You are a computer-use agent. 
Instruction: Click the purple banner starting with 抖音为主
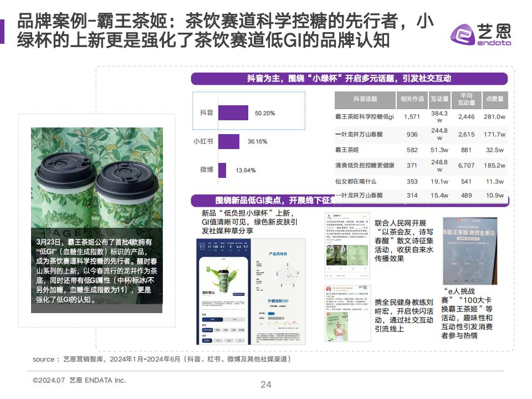coord(349,79)
